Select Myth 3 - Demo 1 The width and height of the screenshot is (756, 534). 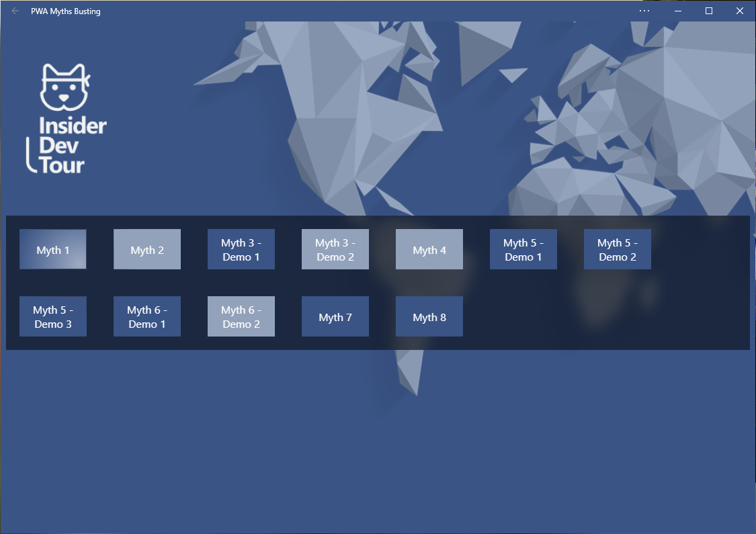(241, 249)
